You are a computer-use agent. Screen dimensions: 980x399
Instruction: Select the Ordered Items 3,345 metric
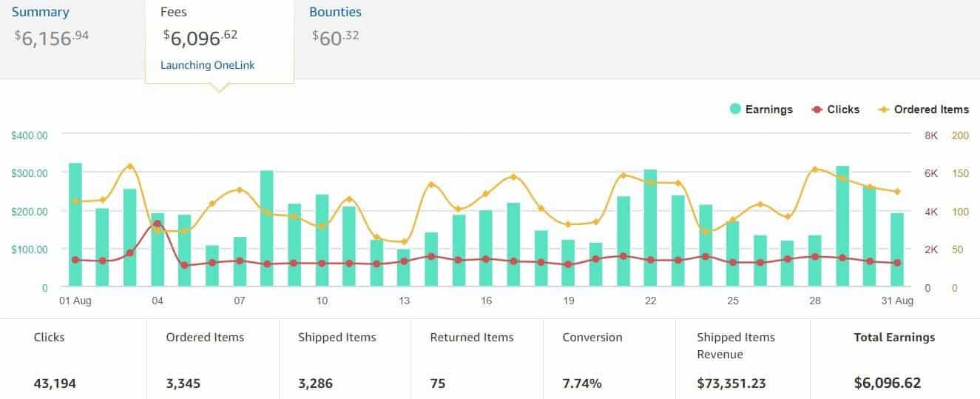point(212,359)
